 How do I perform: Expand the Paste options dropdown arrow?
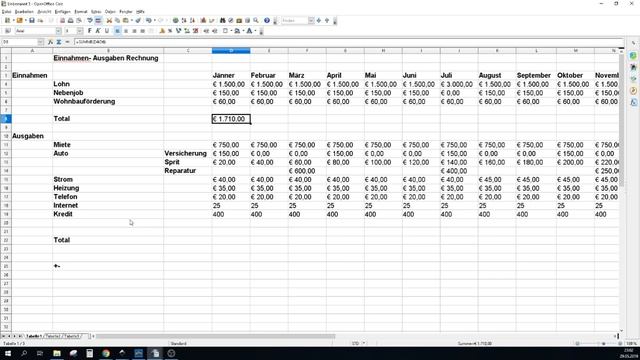131,20
